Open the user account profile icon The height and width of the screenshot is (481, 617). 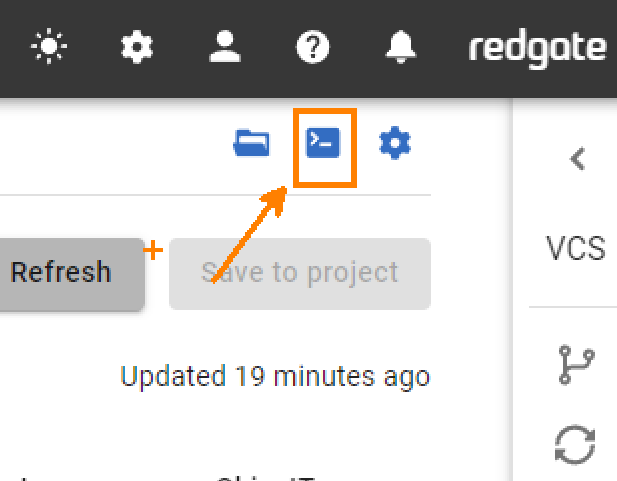pos(224,47)
